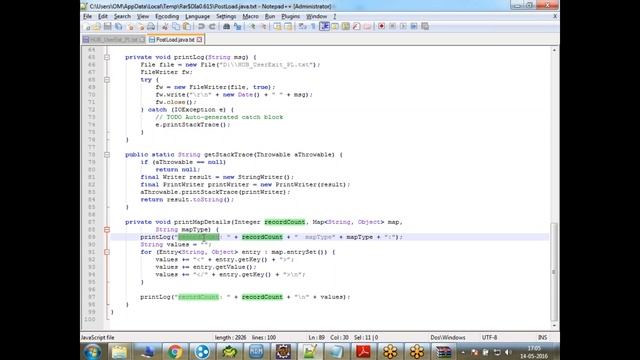640x360 pixels.
Task: Open the Edit menu
Action: [x=103, y=16]
